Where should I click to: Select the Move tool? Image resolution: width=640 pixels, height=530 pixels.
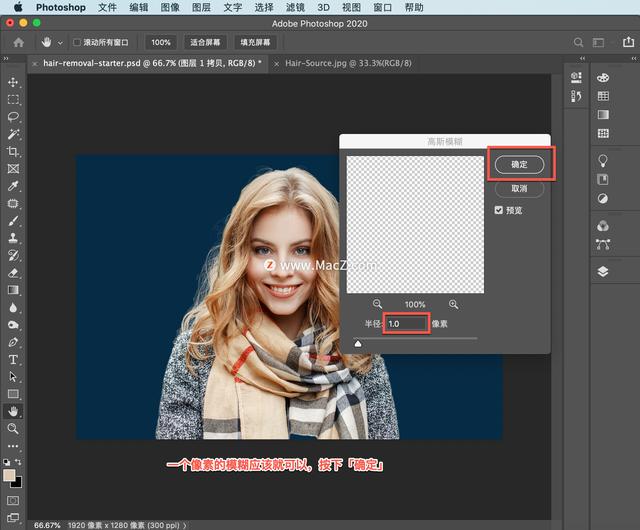(13, 82)
